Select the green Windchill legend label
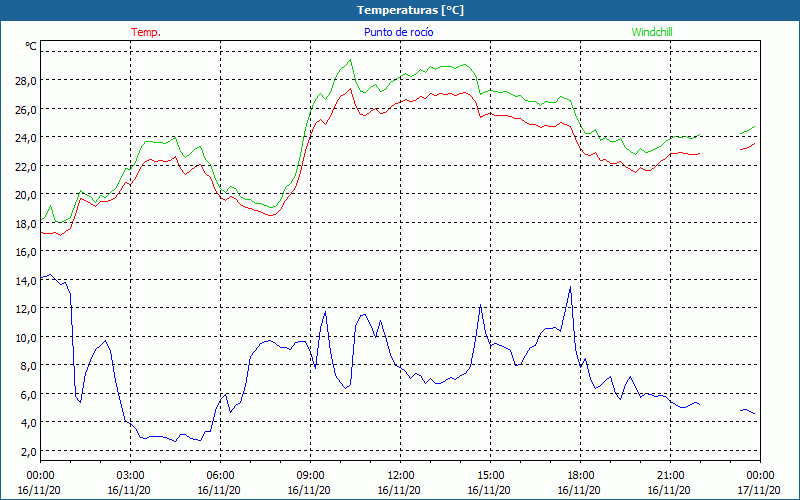This screenshot has width=800, height=500. pyautogui.click(x=652, y=32)
